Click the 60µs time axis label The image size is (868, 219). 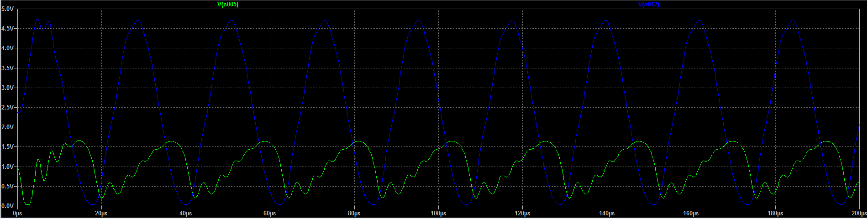coord(270,214)
